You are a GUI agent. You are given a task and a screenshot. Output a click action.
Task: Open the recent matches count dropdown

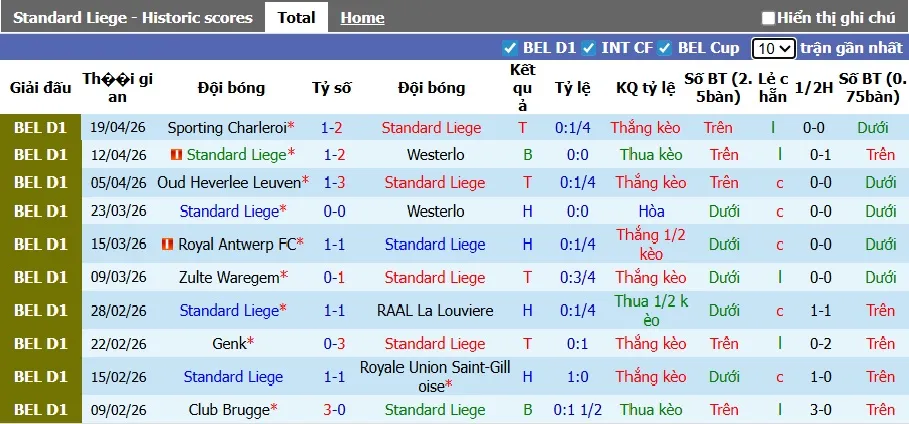774,48
